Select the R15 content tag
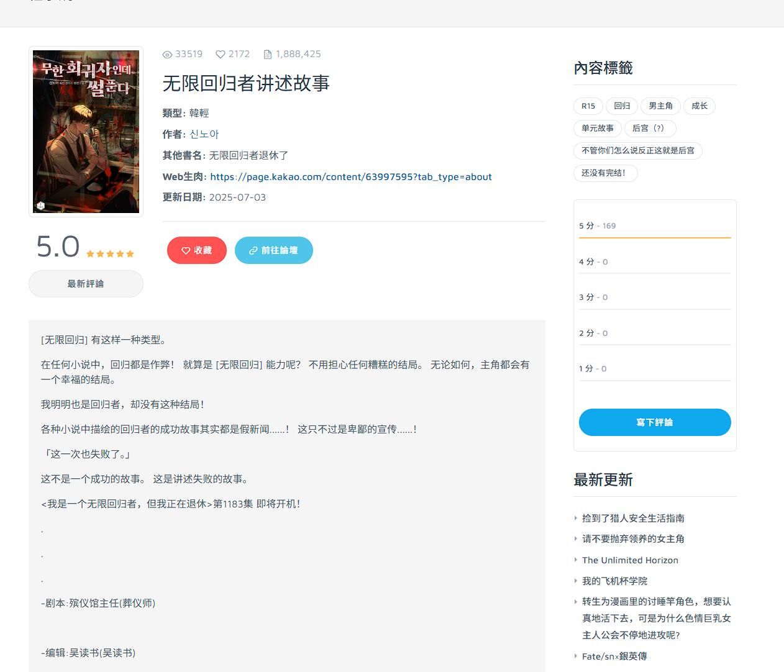784x672 pixels. pos(588,106)
